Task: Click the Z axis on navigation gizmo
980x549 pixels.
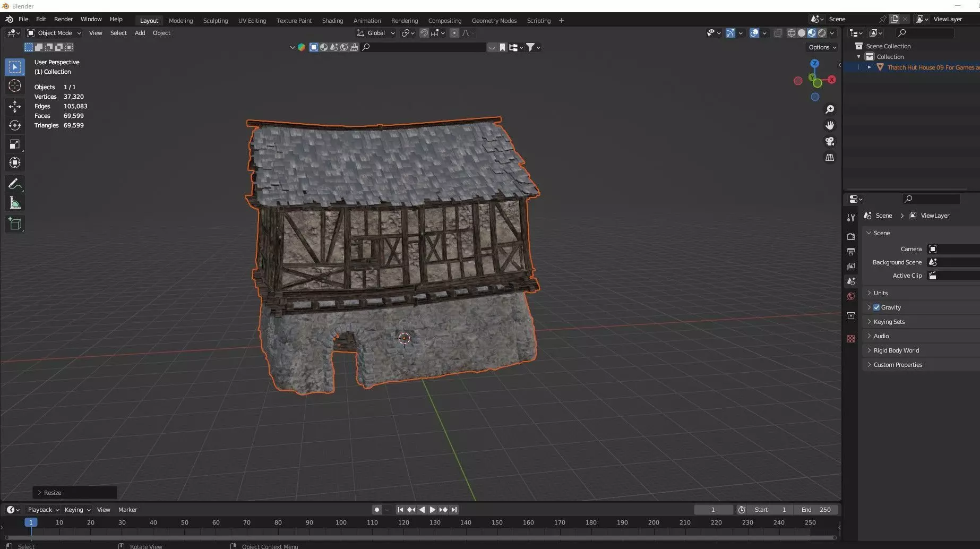Action: tap(814, 64)
